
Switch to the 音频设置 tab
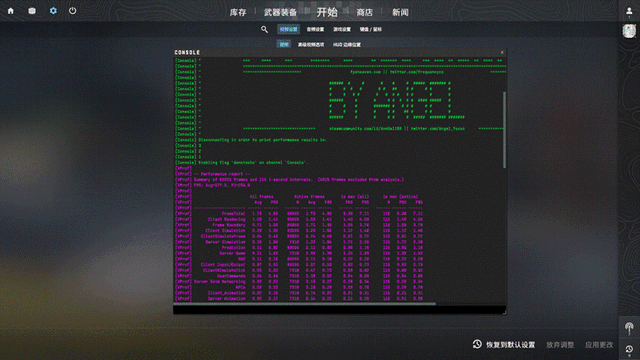click(x=315, y=29)
